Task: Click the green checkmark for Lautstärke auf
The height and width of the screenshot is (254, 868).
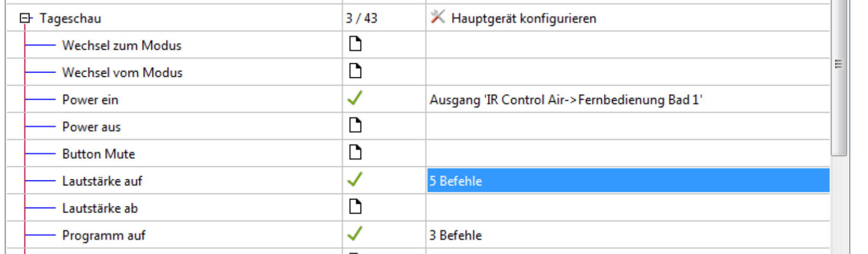Action: (355, 180)
